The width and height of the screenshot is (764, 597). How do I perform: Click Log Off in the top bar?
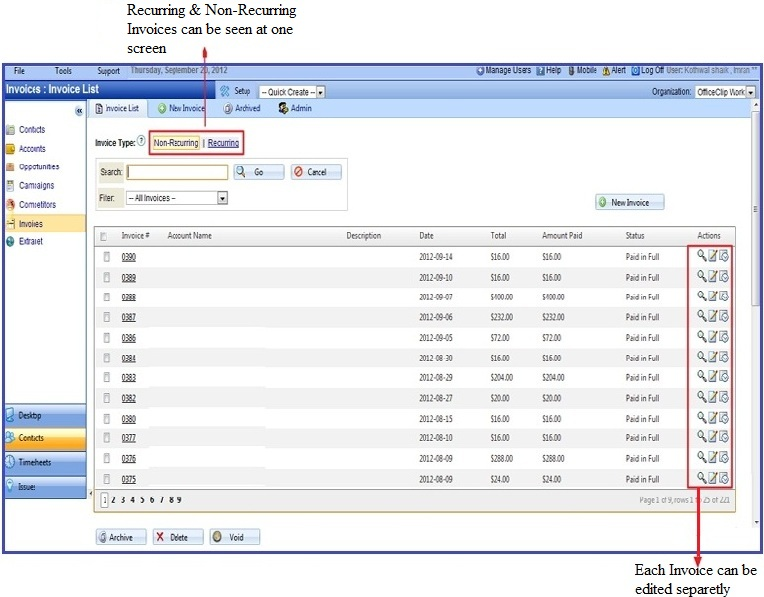(648, 70)
